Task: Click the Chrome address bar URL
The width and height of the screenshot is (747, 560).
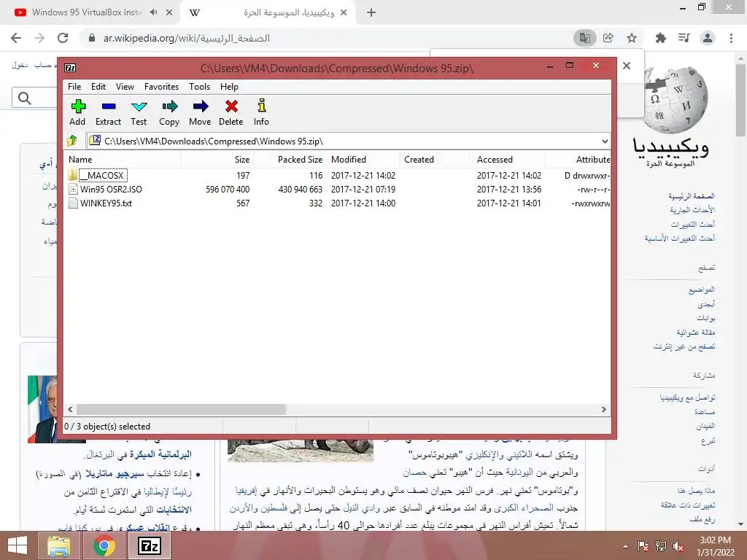Action: pyautogui.click(x=187, y=38)
